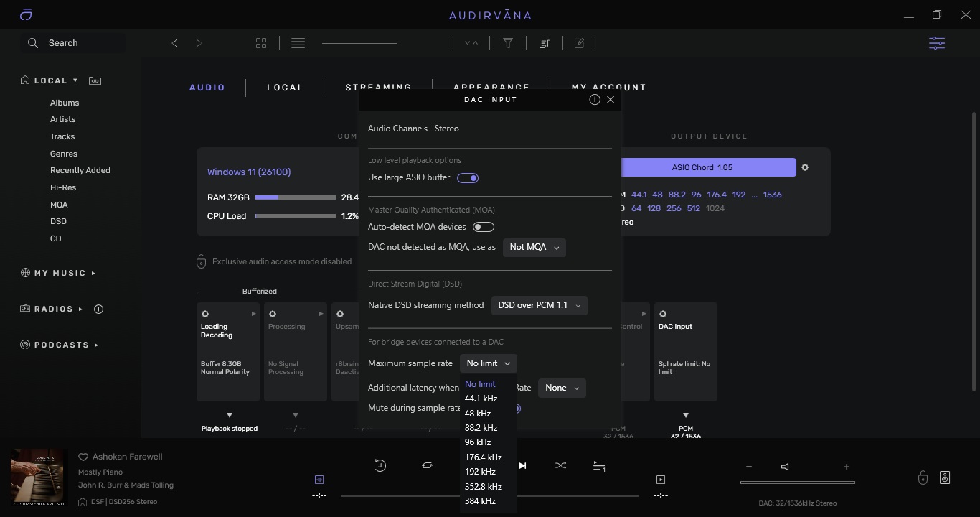Open Recently Added in sidebar

(x=80, y=170)
